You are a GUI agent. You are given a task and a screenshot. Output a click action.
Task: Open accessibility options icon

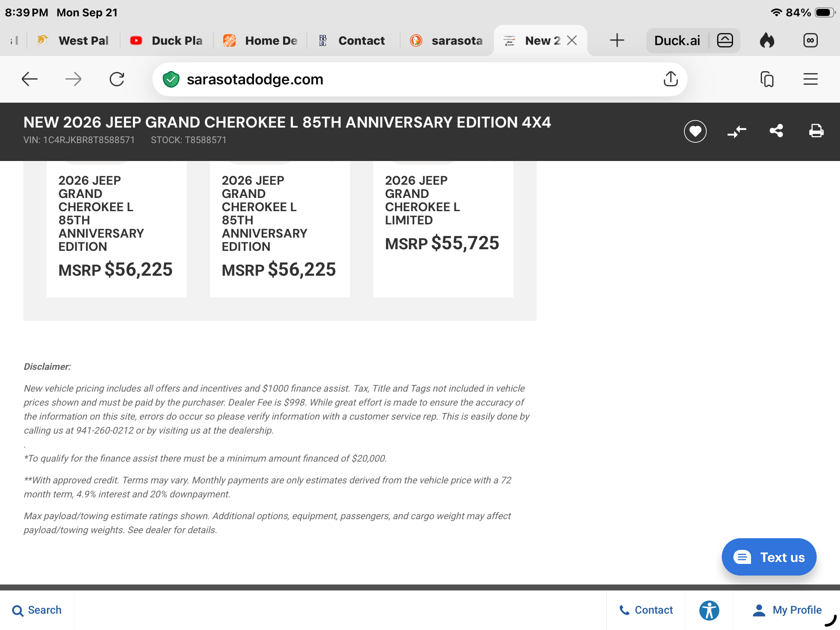point(709,610)
